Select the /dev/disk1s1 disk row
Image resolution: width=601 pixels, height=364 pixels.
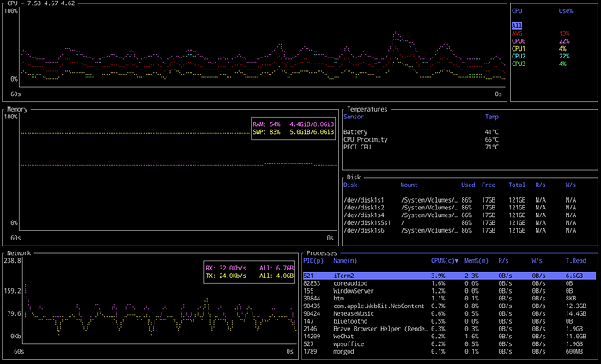click(x=460, y=200)
